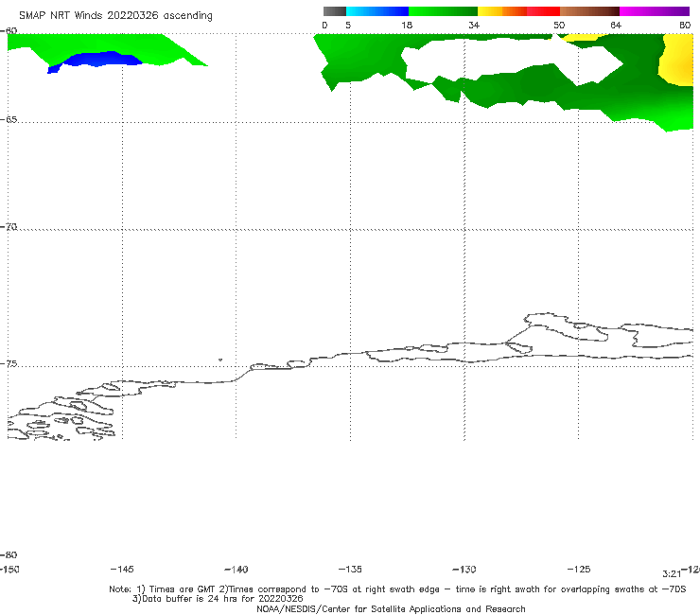Viewport: 700px width, 615px height.
Task: Click the '-75' latitude axis label
Action: coord(9,364)
